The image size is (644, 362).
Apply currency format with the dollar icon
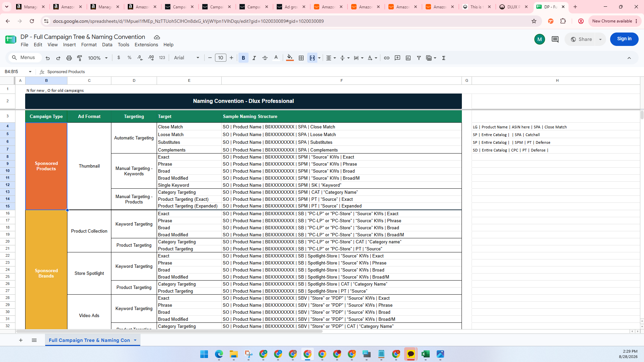119,58
